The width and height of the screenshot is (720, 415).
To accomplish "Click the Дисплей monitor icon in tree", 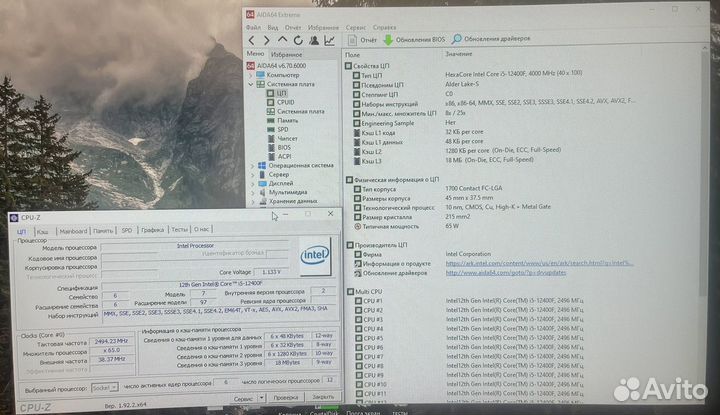I will click(262, 183).
